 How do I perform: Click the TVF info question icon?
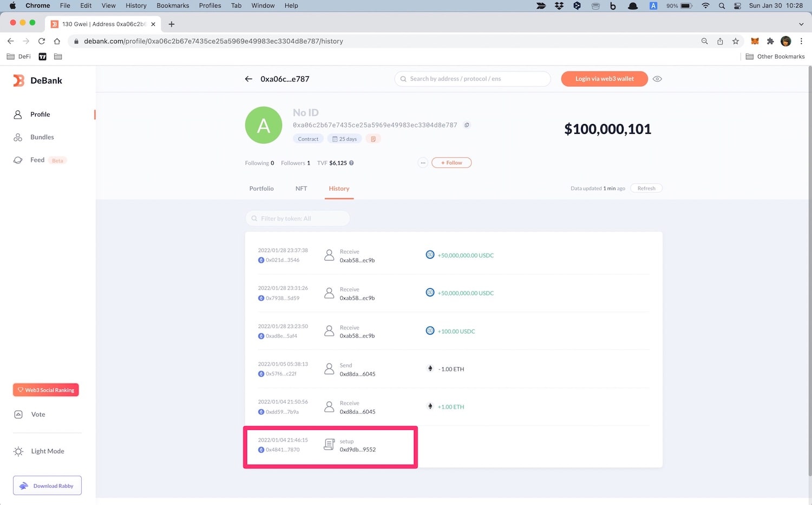(x=351, y=163)
